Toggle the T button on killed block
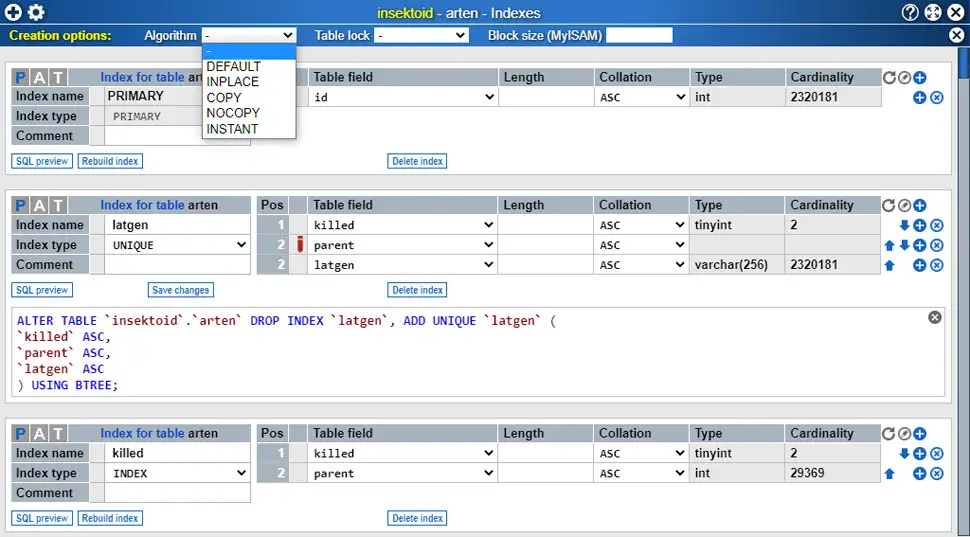Image resolution: width=970 pixels, height=537 pixels. pyautogui.click(x=58, y=434)
